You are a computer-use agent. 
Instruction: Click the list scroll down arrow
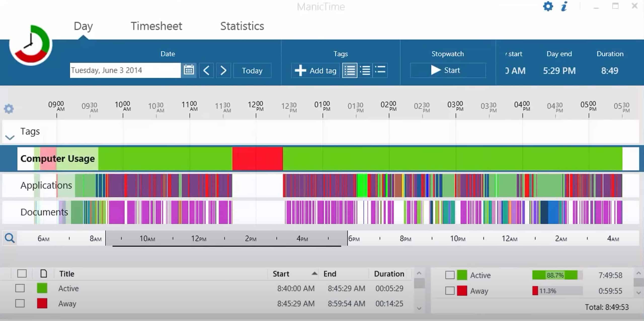coord(419,308)
